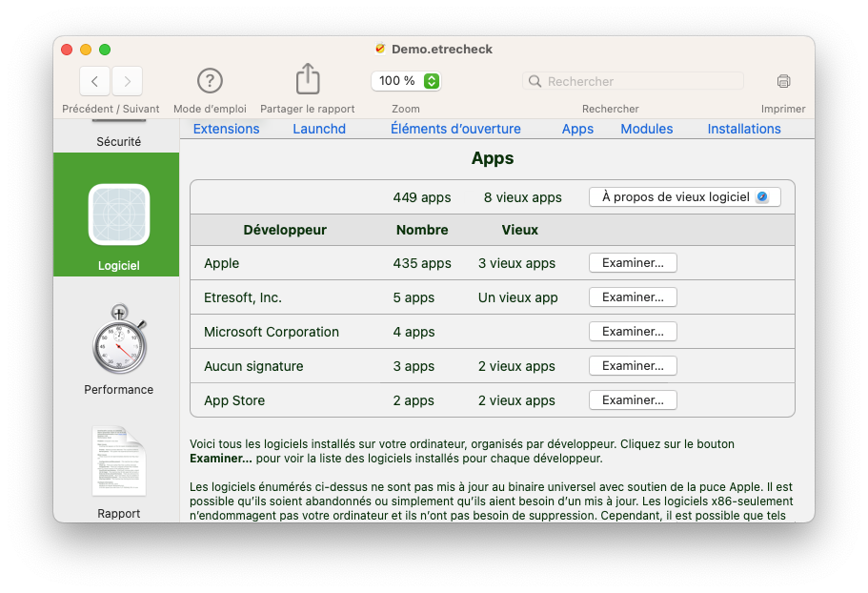Screen dimensions: 868x593
Task: Click the Microsoft Corporation developer name
Action: (272, 332)
